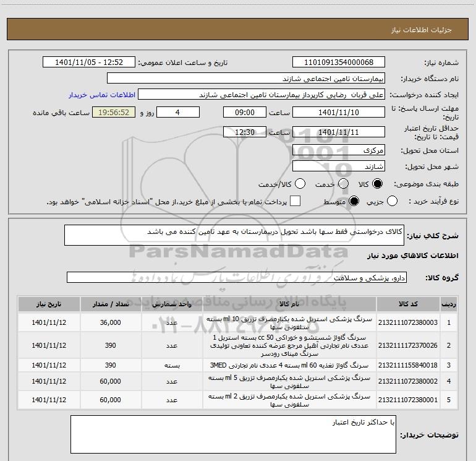The height and width of the screenshot is (461, 476).
Task: Click column header تعداد / مقدار
Action: (x=111, y=304)
